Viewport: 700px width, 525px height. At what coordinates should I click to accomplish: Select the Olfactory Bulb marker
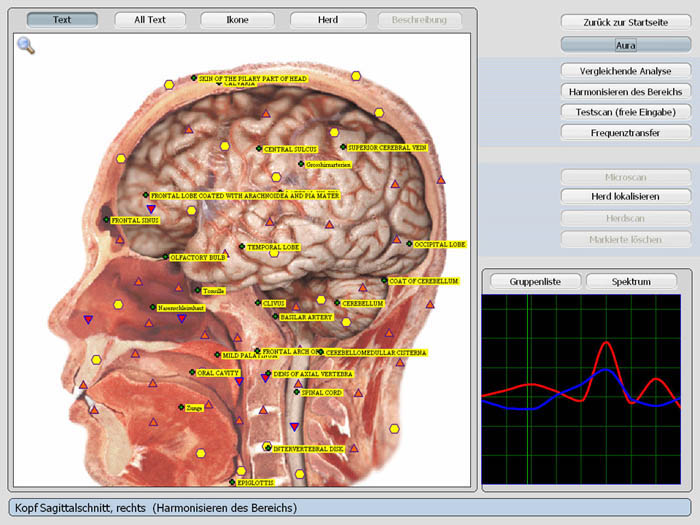pyautogui.click(x=166, y=257)
